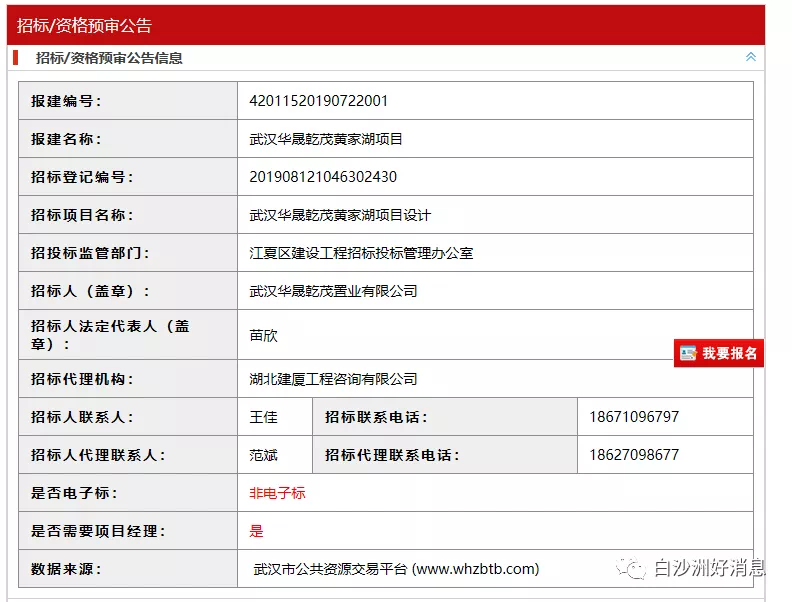Image resolution: width=792 pixels, height=602 pixels.
Task: Click data source 武汉市公共资源交易平台 (www.whzbtb.com)
Action: click(x=396, y=569)
